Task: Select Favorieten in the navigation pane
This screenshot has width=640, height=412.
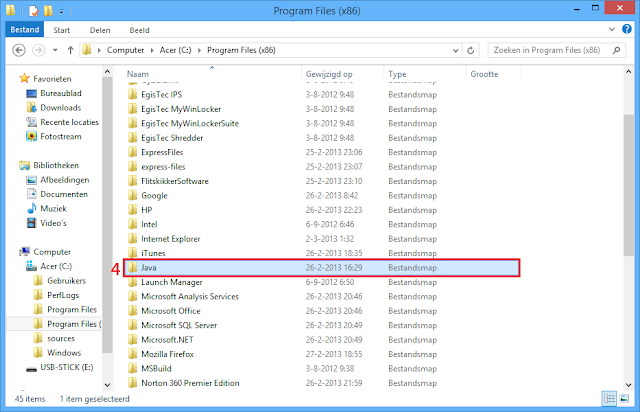Action: (52, 79)
